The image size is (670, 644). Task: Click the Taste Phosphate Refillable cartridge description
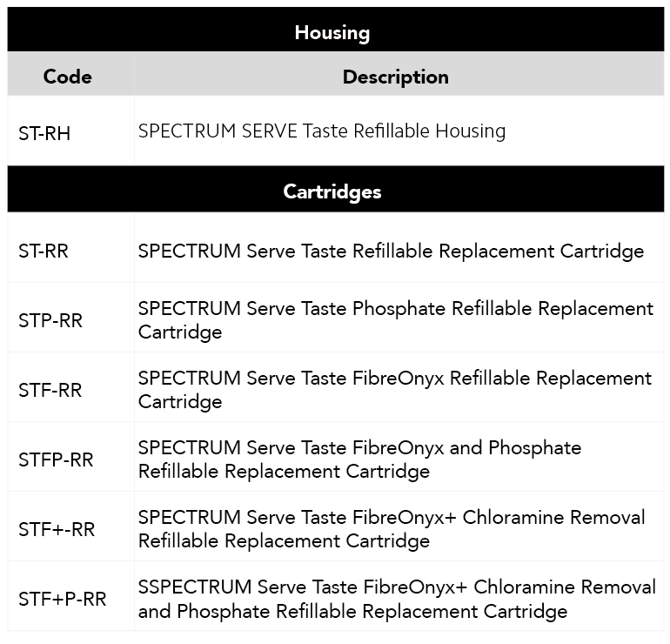point(396,320)
